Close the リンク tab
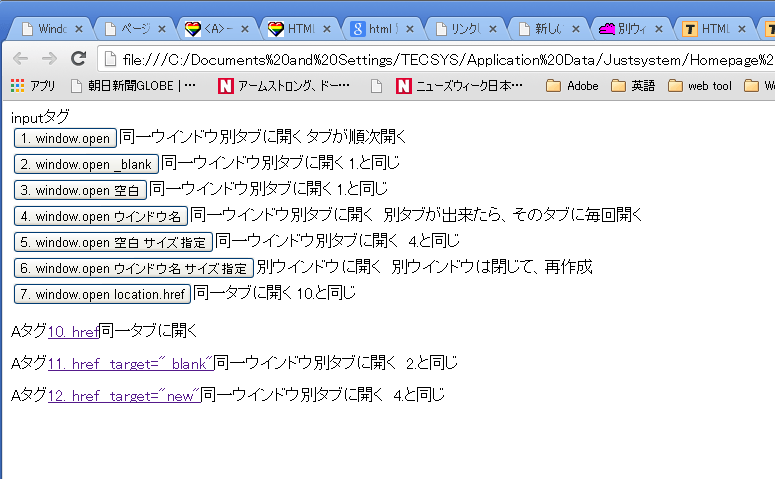The image size is (775, 479). click(x=493, y=29)
